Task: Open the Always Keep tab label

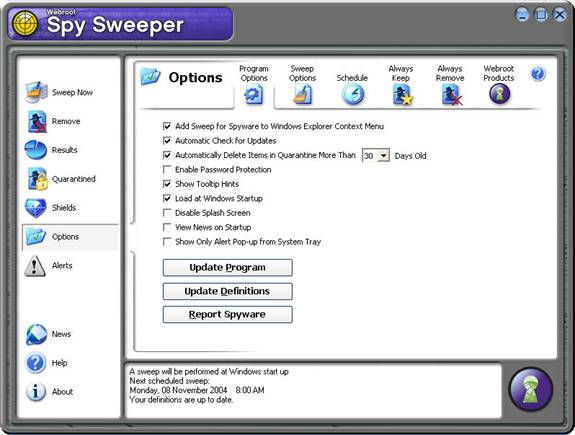Action: click(x=401, y=73)
